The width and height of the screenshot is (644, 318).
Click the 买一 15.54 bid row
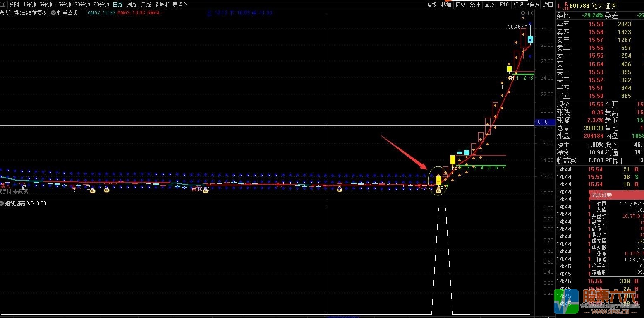(600, 64)
